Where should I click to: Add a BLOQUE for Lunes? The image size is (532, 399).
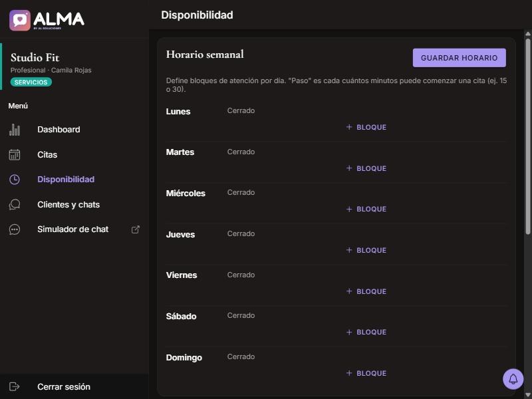point(366,127)
